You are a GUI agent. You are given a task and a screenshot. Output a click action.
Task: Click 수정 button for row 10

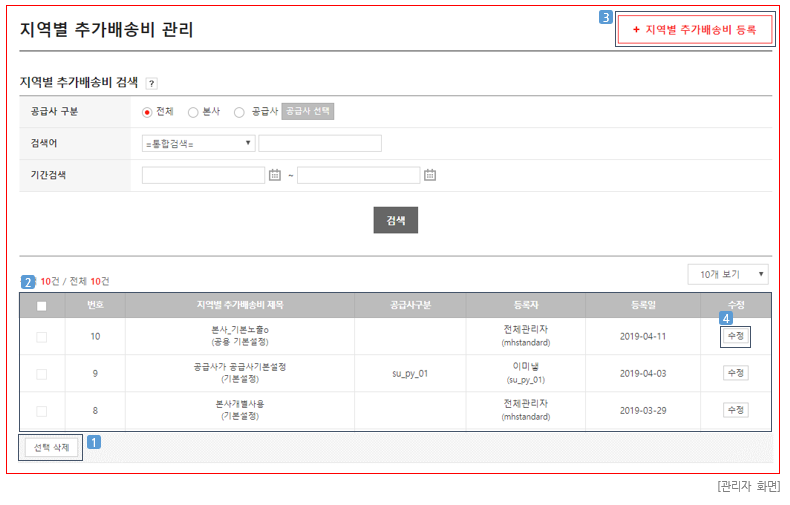pyautogui.click(x=735, y=337)
